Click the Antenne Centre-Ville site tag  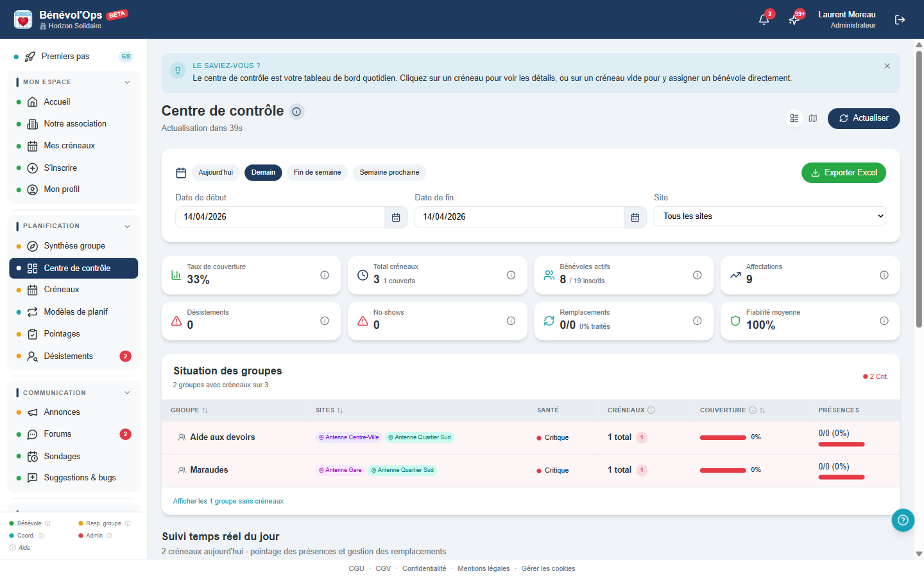[x=349, y=437]
